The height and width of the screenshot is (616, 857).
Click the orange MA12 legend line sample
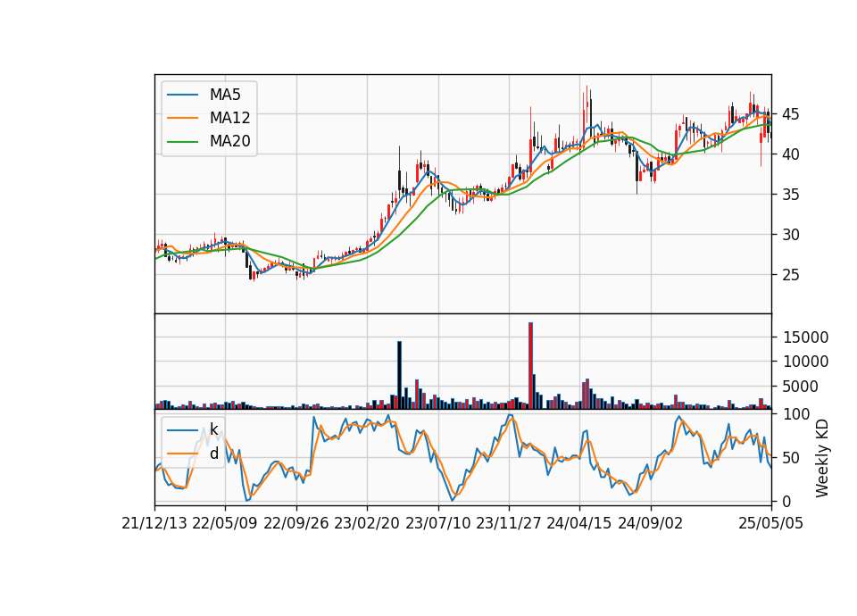(182, 118)
